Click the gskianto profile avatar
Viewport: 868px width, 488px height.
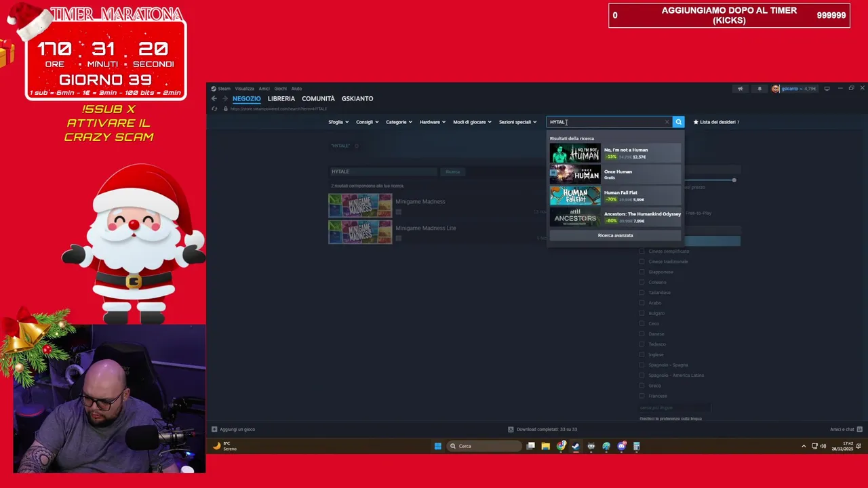tap(776, 89)
